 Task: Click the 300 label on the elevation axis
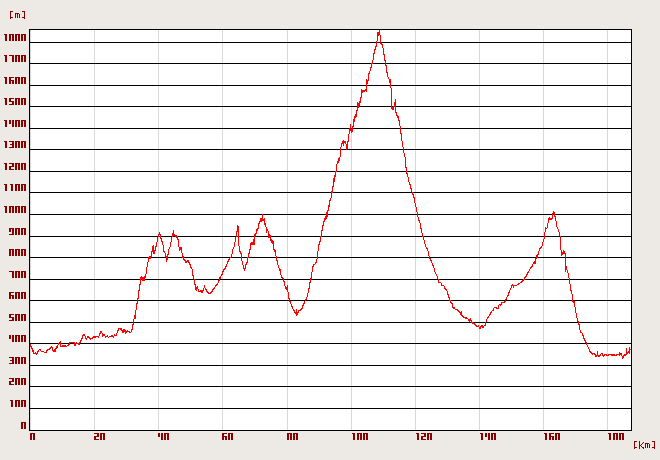pos(17,361)
